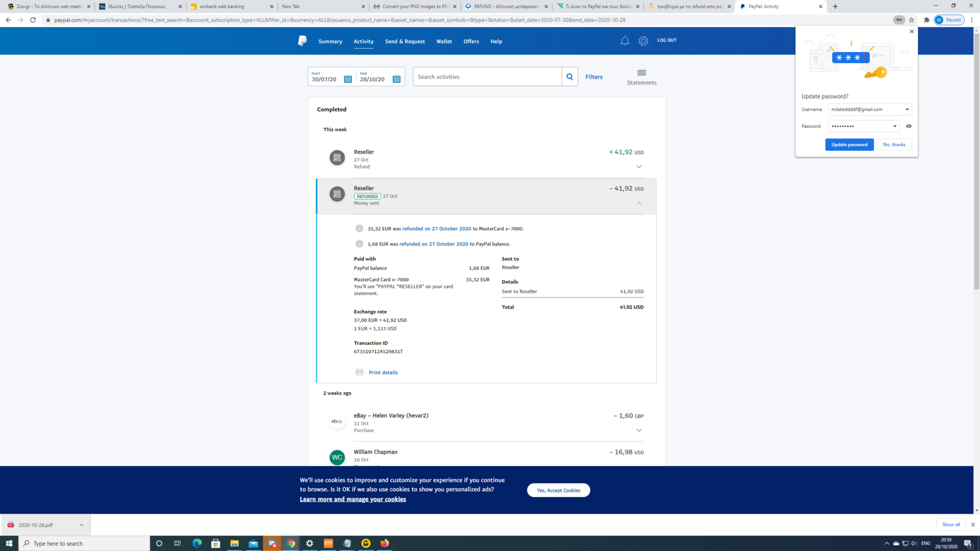
Task: Open the Username dropdown in password popup
Action: click(907, 110)
